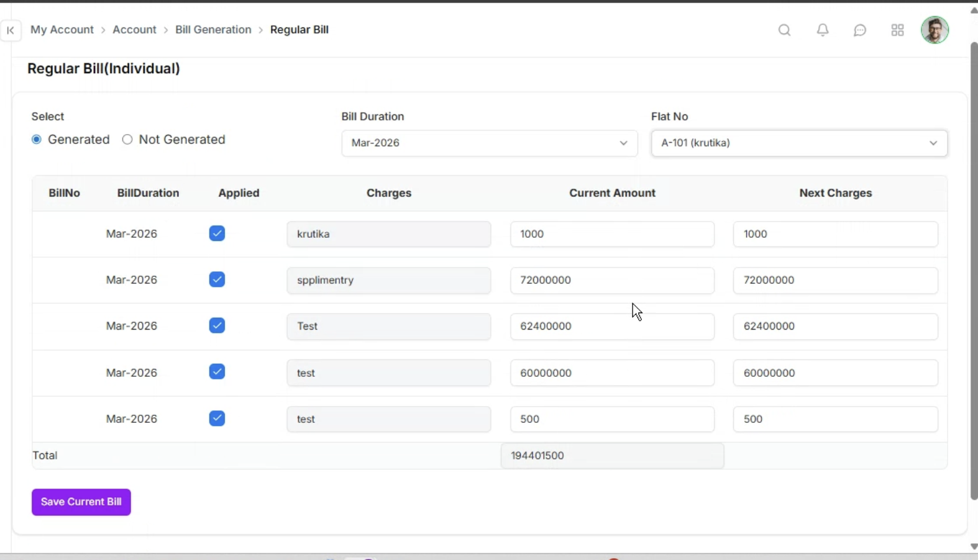Viewport: 978px width, 560px height.
Task: Open the user profile avatar
Action: pyautogui.click(x=935, y=30)
